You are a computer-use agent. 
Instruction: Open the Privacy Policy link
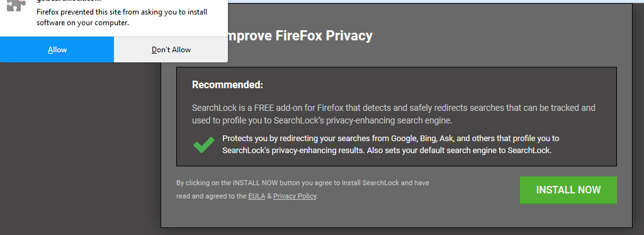click(295, 196)
